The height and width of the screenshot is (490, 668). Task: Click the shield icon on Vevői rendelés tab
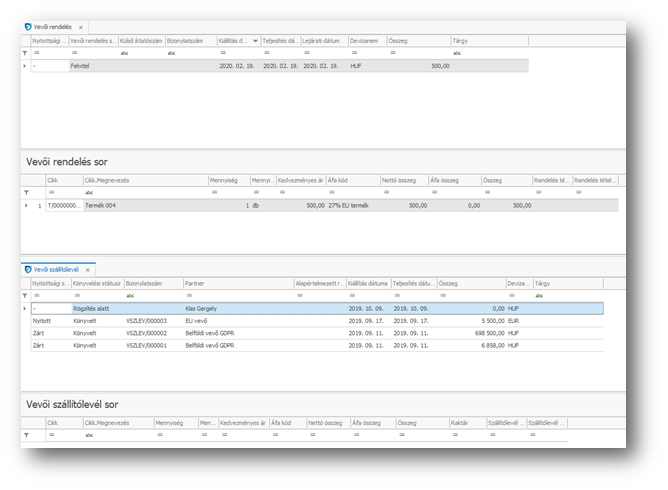[x=27, y=26]
